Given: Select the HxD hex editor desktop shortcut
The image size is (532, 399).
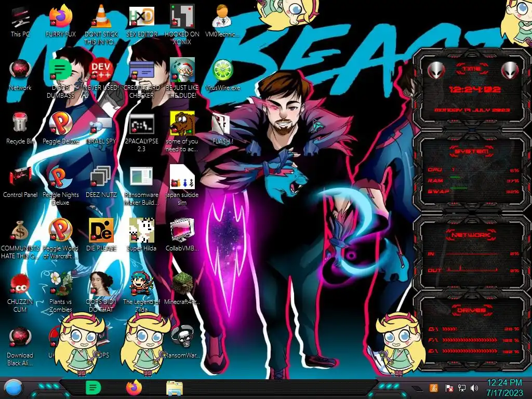Looking at the screenshot, I should pos(141,21).
